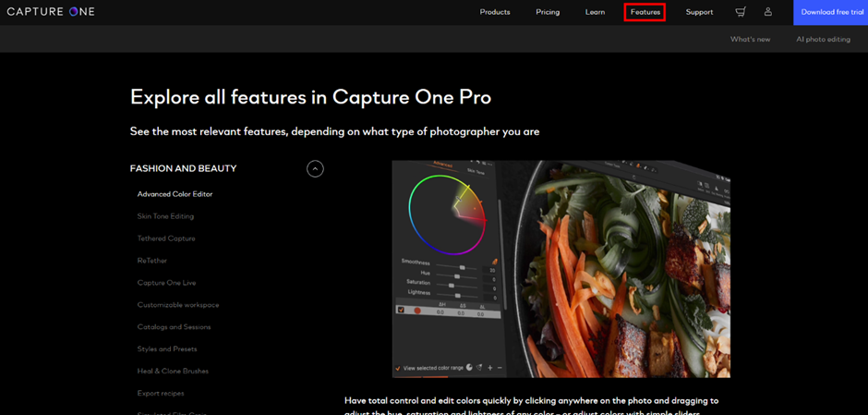Open the AI photo editing link
Viewport: 868px width, 415px height.
[823, 40]
